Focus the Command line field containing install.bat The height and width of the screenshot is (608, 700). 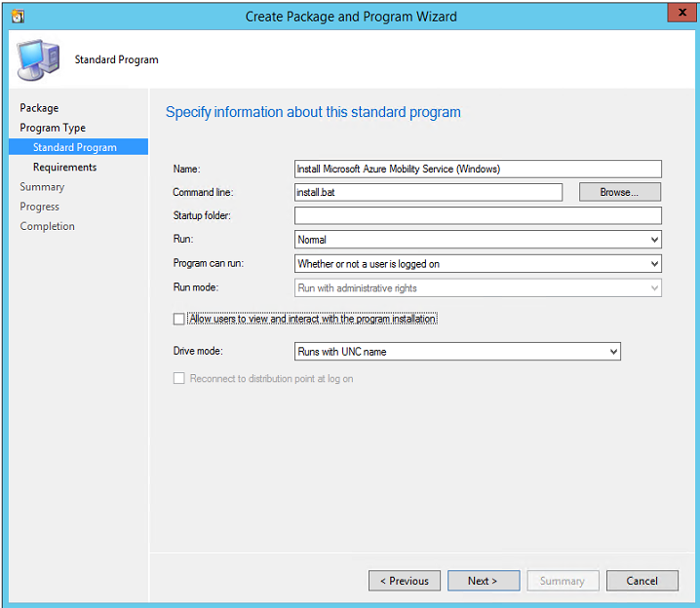[x=428, y=192]
